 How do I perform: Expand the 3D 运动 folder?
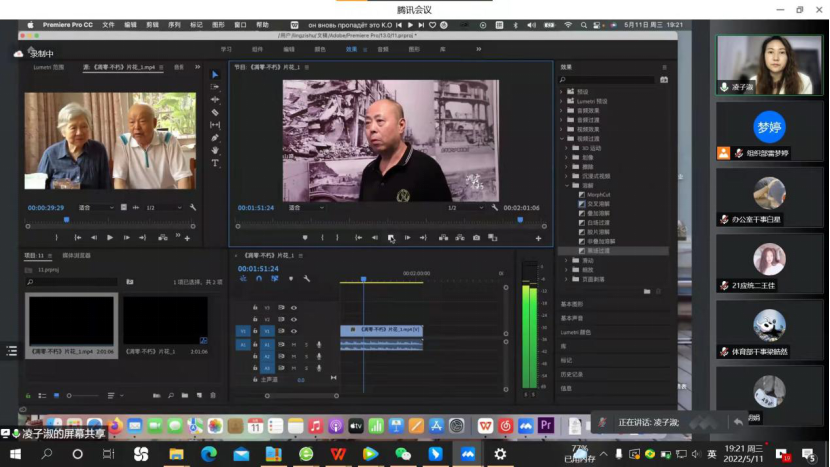[567, 148]
